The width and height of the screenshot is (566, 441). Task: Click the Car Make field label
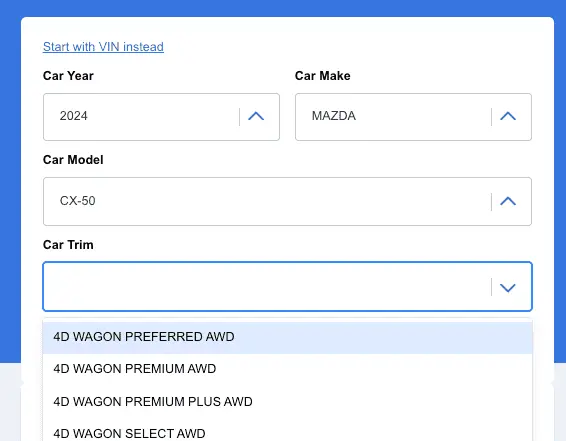coord(322,76)
